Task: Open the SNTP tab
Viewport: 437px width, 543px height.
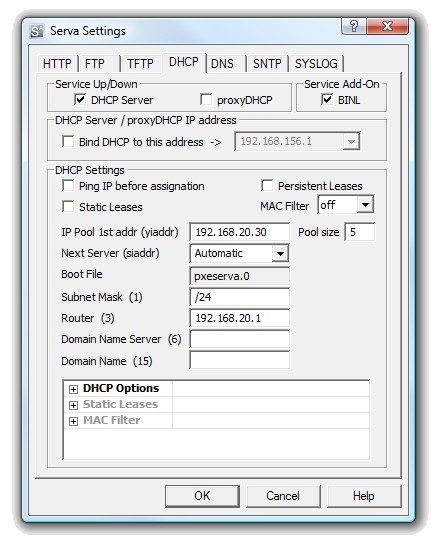Action: coord(267,64)
